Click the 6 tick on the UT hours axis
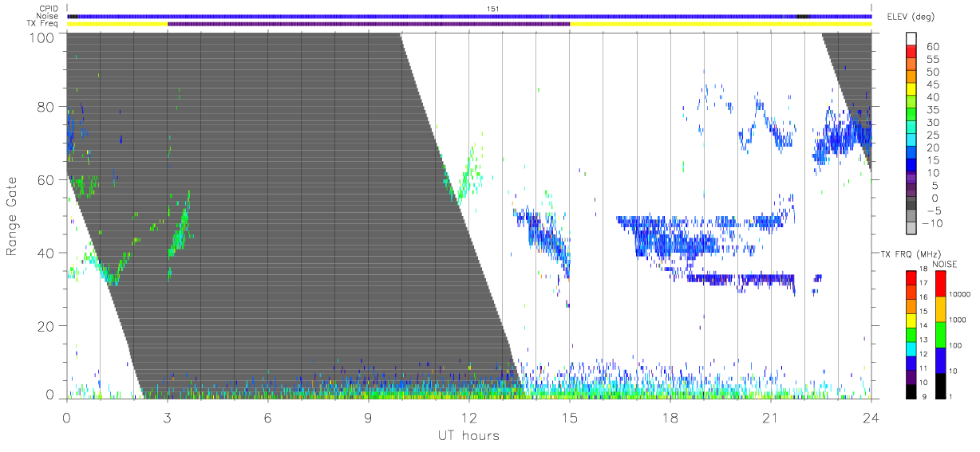980x452 pixels. (x=267, y=417)
